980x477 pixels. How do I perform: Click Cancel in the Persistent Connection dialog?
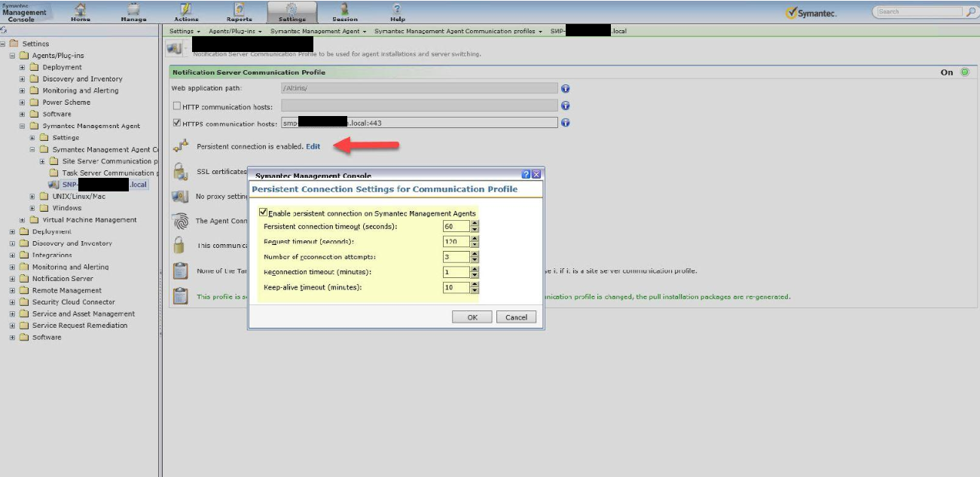pyautogui.click(x=517, y=317)
